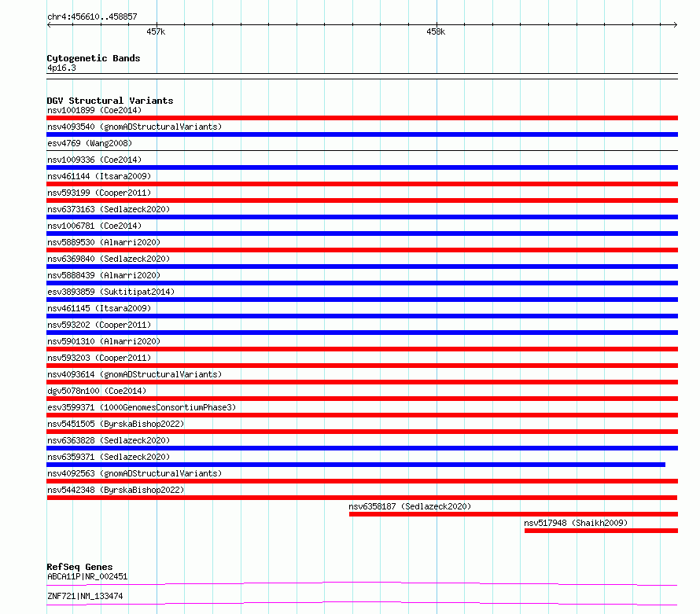Click the nsv4092563 (gnomADStructuralVariants) label
The width and height of the screenshot is (700, 614).
click(x=134, y=473)
